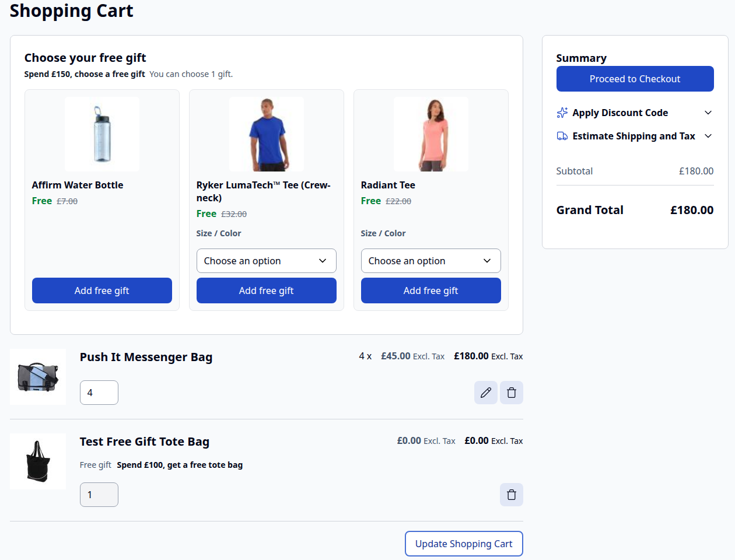Image resolution: width=735 pixels, height=560 pixels.
Task: Click the Apply Discount Code sparkle icon
Action: tap(562, 113)
